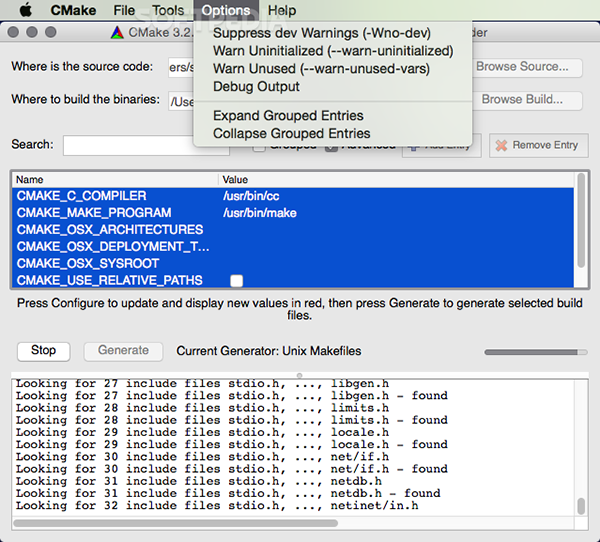Screen dimensions: 600x542
Task: Choose Suppress dev Warnings (-Wno-dev)
Action: pyautogui.click(x=321, y=33)
